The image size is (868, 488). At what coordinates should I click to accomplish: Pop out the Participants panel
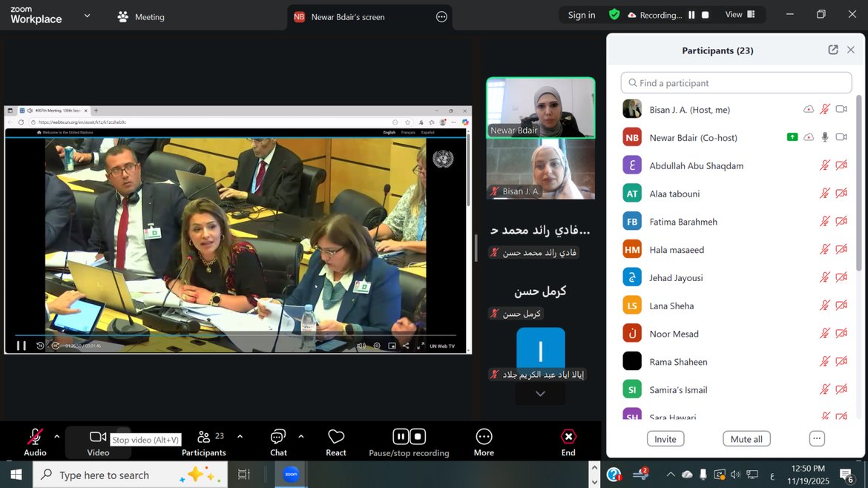pyautogui.click(x=833, y=50)
